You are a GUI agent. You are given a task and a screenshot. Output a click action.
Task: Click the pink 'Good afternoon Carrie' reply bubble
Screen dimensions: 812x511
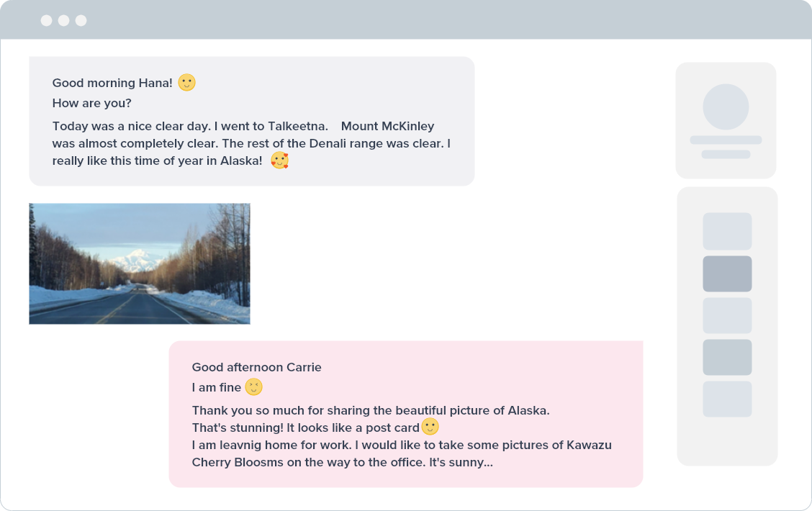coord(406,414)
